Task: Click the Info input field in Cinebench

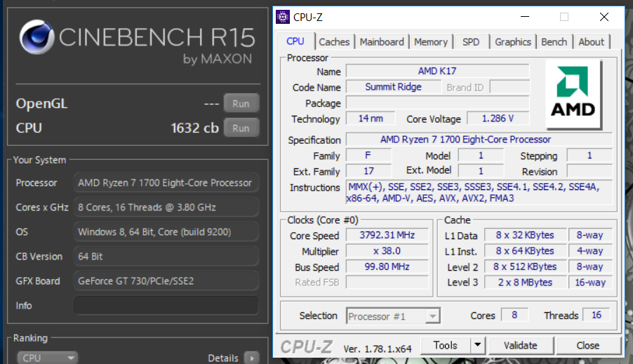Action: (166, 306)
